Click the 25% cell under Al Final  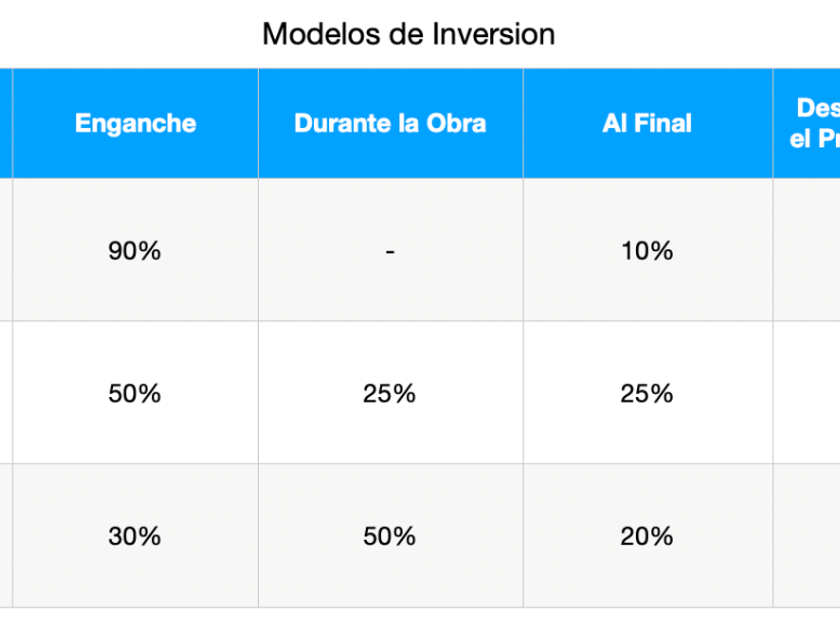(x=647, y=393)
